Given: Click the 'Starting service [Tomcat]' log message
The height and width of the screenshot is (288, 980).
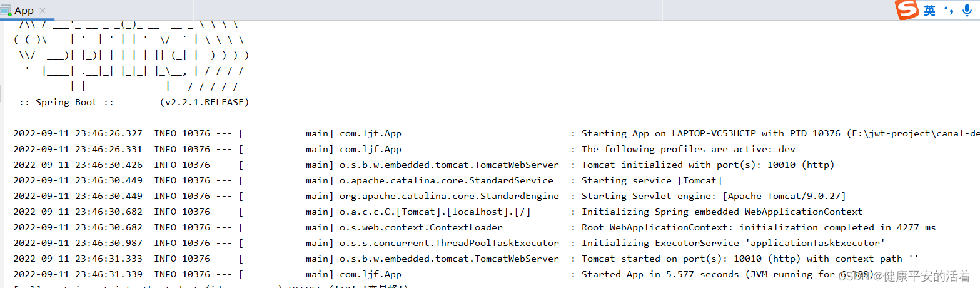Looking at the screenshot, I should pyautogui.click(x=652, y=180).
